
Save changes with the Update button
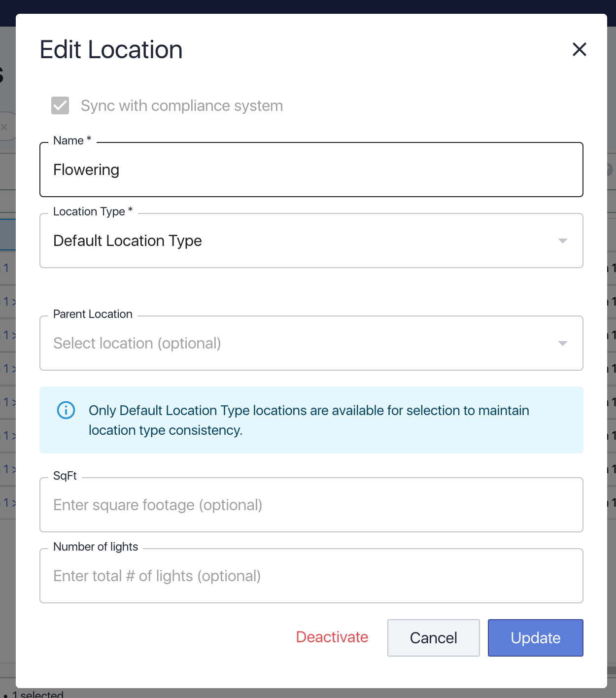point(535,638)
